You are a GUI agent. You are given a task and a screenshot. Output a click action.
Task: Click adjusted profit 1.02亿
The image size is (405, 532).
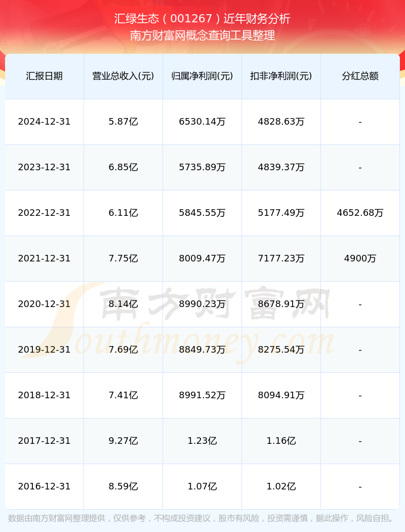[281, 486]
